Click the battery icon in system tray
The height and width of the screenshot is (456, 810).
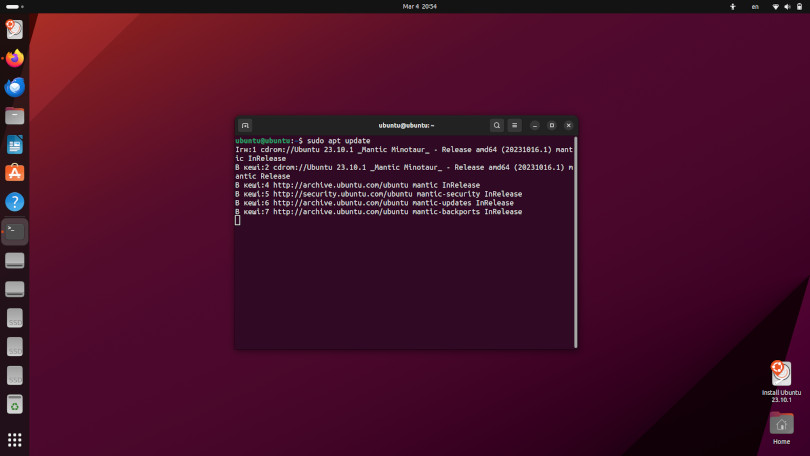click(799, 7)
